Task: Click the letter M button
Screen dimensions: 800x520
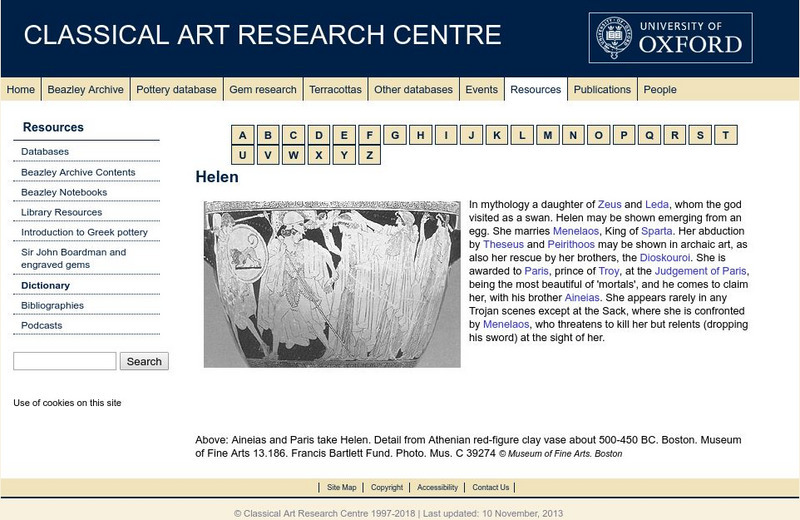Action: click(x=547, y=135)
